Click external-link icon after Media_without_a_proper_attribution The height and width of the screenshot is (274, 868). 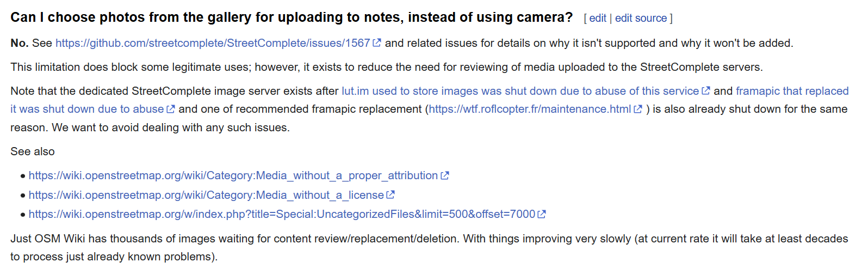point(445,175)
